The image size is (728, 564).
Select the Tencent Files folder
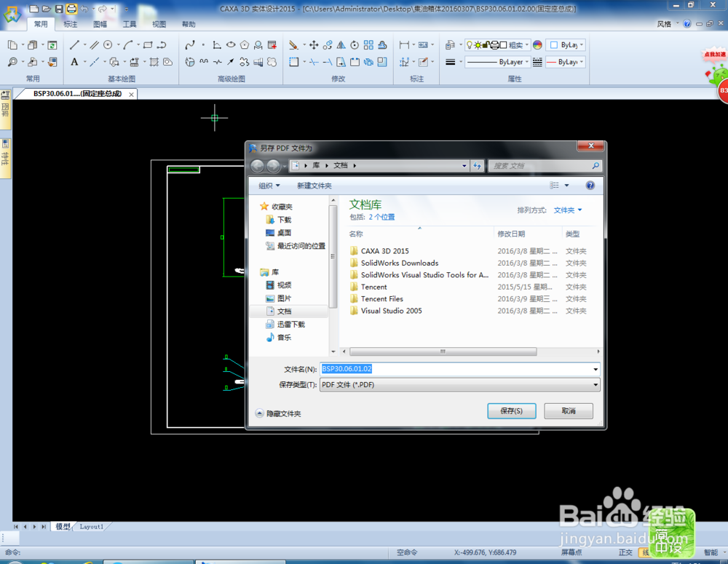(382, 299)
